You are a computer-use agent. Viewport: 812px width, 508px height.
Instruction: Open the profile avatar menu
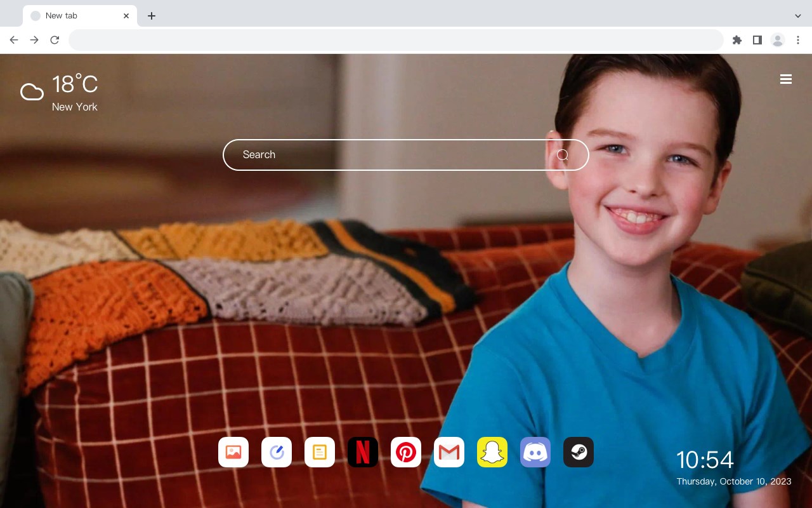(778, 40)
